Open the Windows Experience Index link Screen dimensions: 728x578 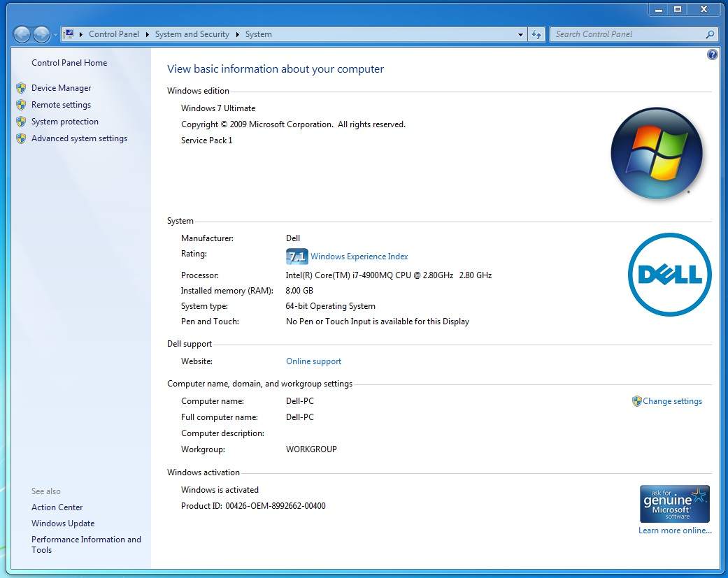coord(359,257)
